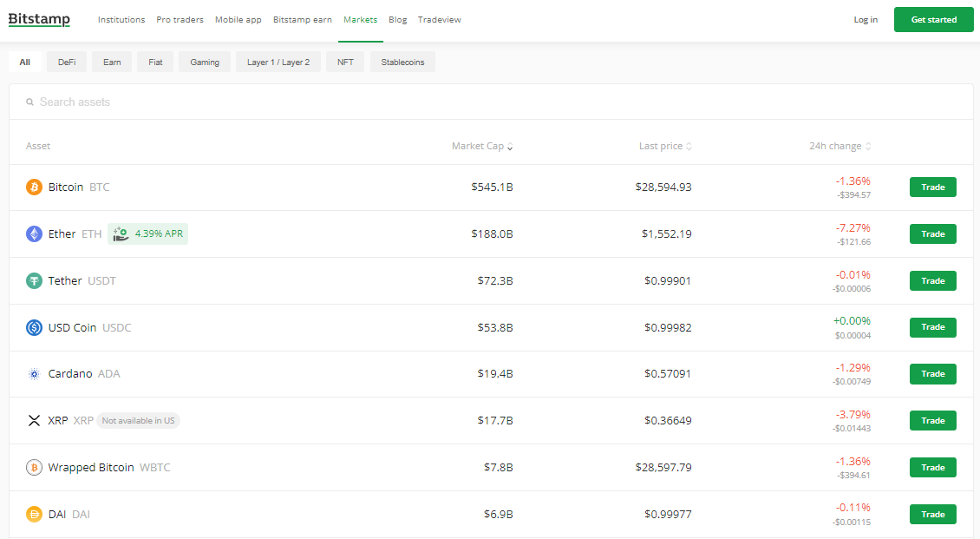
Task: Click the Cardano asset name
Action: 70,374
